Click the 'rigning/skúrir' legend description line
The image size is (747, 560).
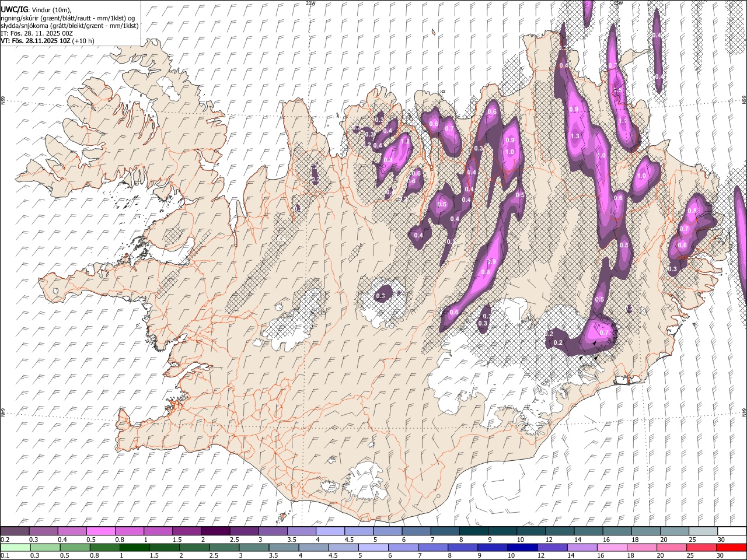click(x=68, y=18)
